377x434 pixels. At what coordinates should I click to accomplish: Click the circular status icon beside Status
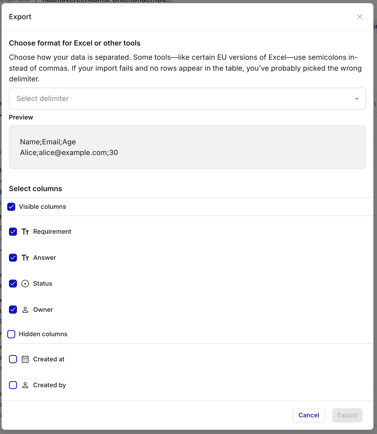[x=25, y=284]
